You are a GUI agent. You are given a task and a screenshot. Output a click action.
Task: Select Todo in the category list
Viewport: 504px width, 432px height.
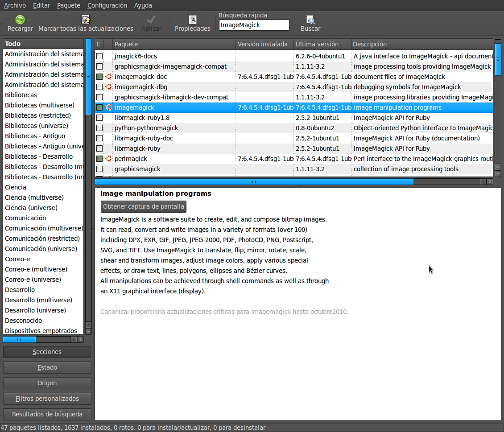pos(43,44)
